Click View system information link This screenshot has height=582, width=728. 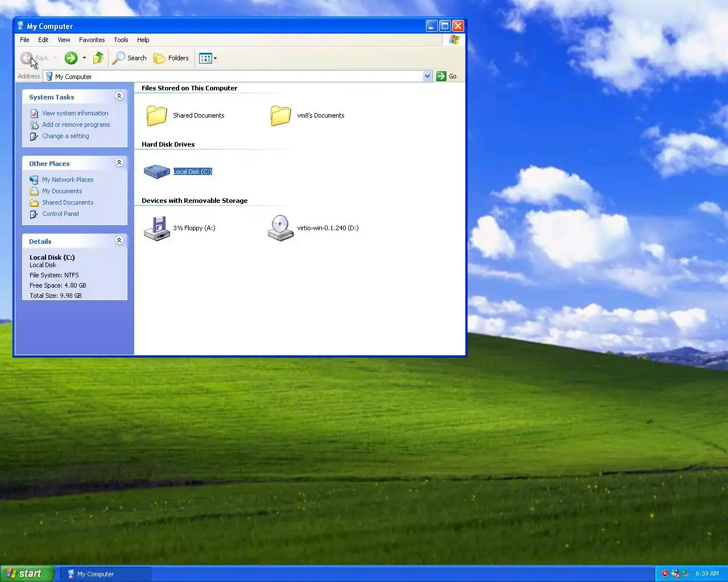[75, 113]
